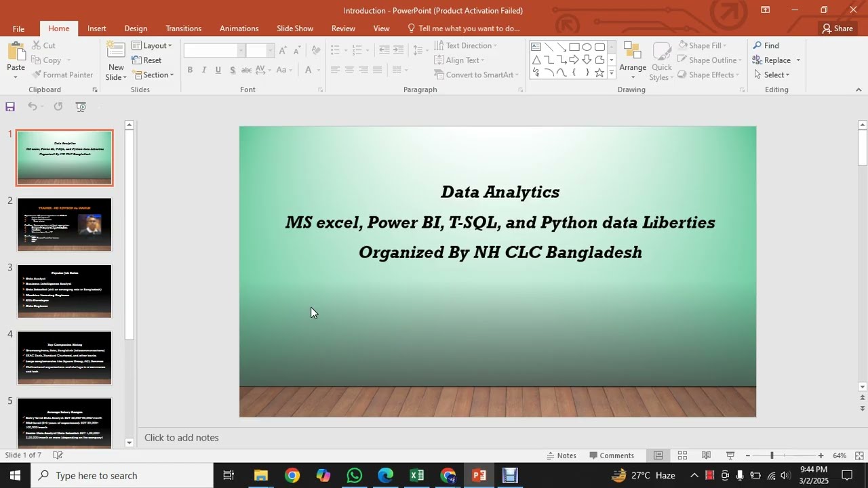868x488 pixels.
Task: Start Slide Show from status bar icon
Action: pyautogui.click(x=730, y=455)
